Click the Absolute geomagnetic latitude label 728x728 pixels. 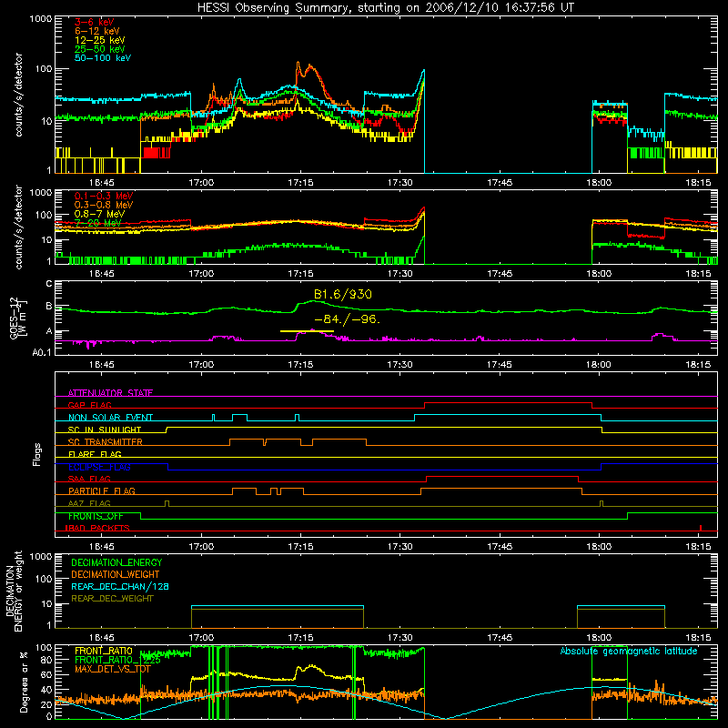(629, 651)
